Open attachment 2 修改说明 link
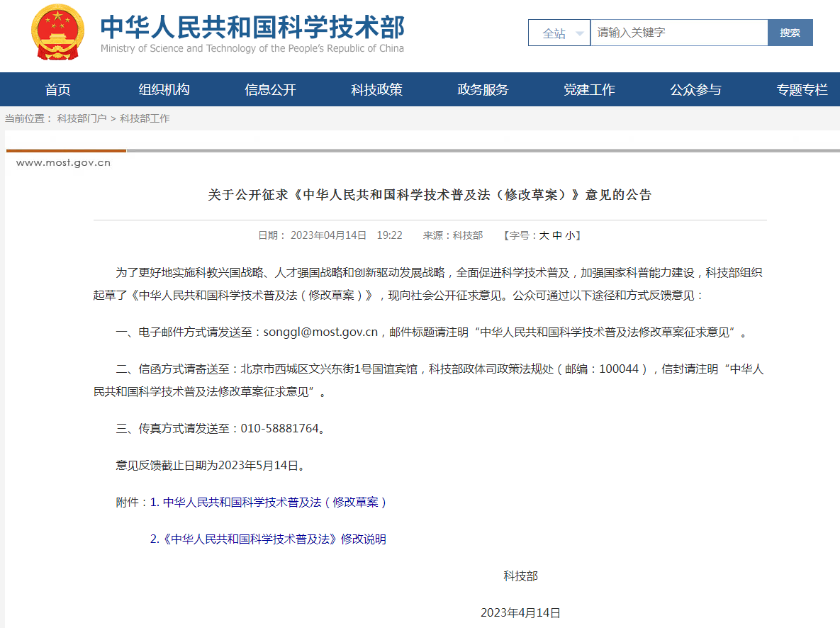 pyautogui.click(x=269, y=539)
